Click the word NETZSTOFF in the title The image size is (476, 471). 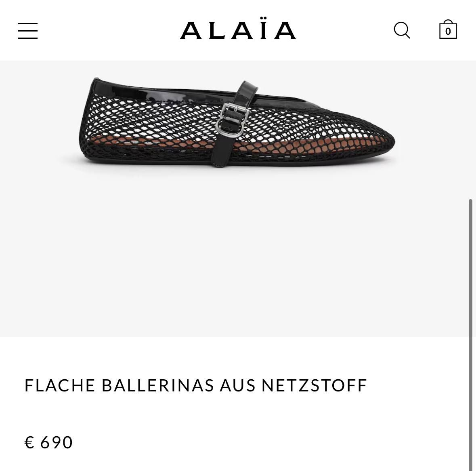(x=314, y=385)
